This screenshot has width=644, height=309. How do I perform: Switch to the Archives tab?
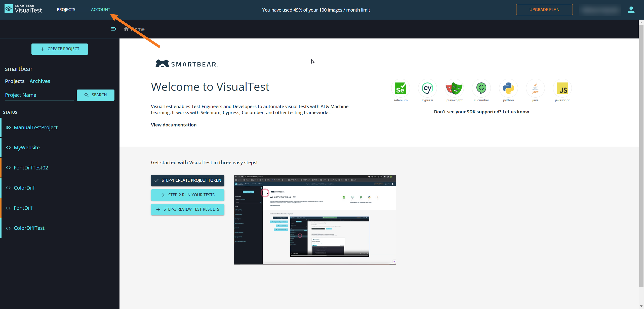40,81
